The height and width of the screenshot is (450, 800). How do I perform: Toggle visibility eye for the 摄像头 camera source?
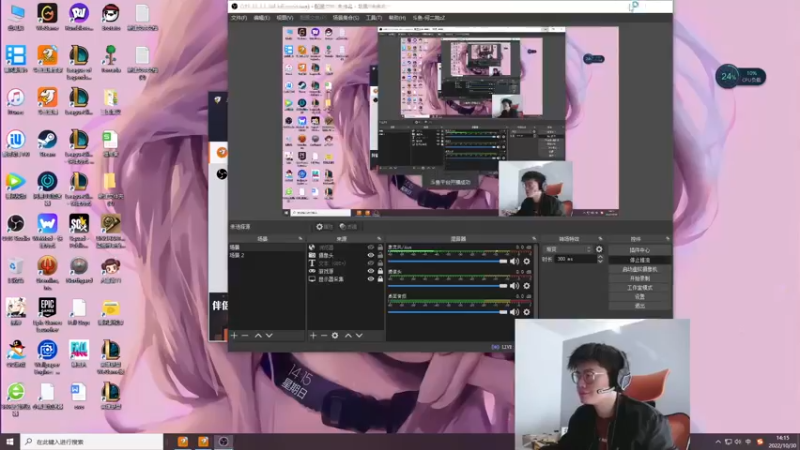point(371,255)
